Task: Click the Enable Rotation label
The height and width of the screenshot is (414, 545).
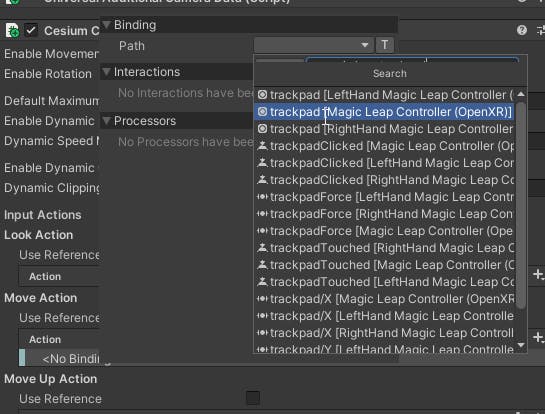Action: [x=48, y=74]
